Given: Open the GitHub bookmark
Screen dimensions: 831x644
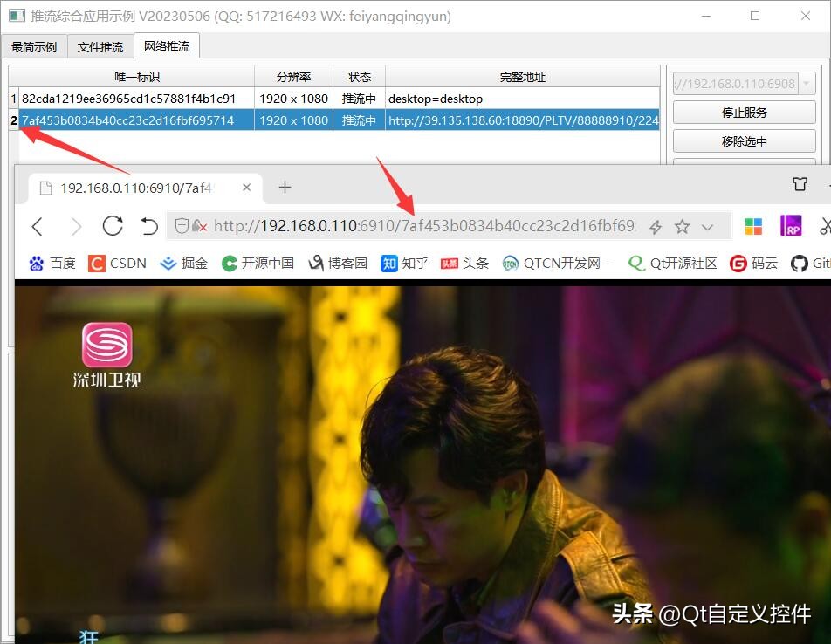Looking at the screenshot, I should pos(813,263).
